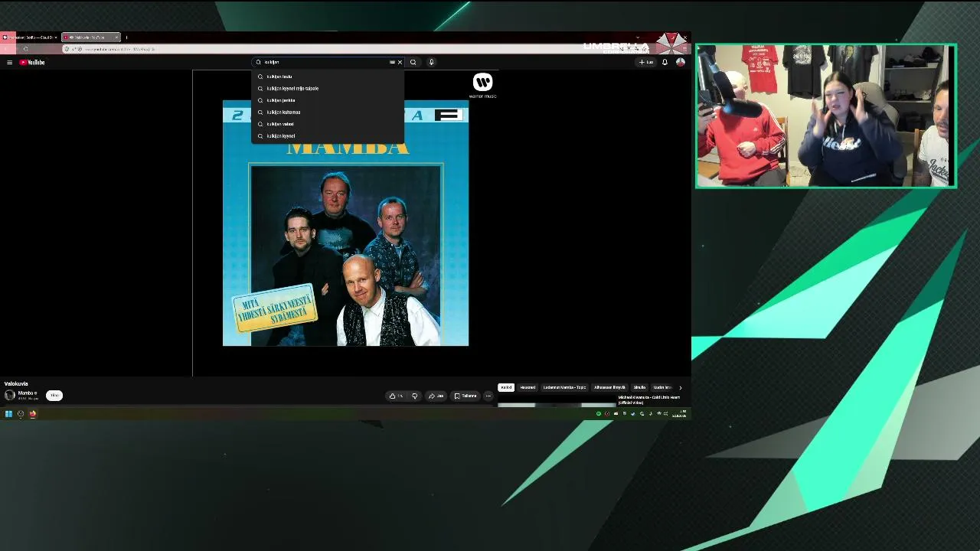Image resolution: width=980 pixels, height=551 pixels.
Task: Subscribe to the Mamba channel
Action: tap(54, 395)
